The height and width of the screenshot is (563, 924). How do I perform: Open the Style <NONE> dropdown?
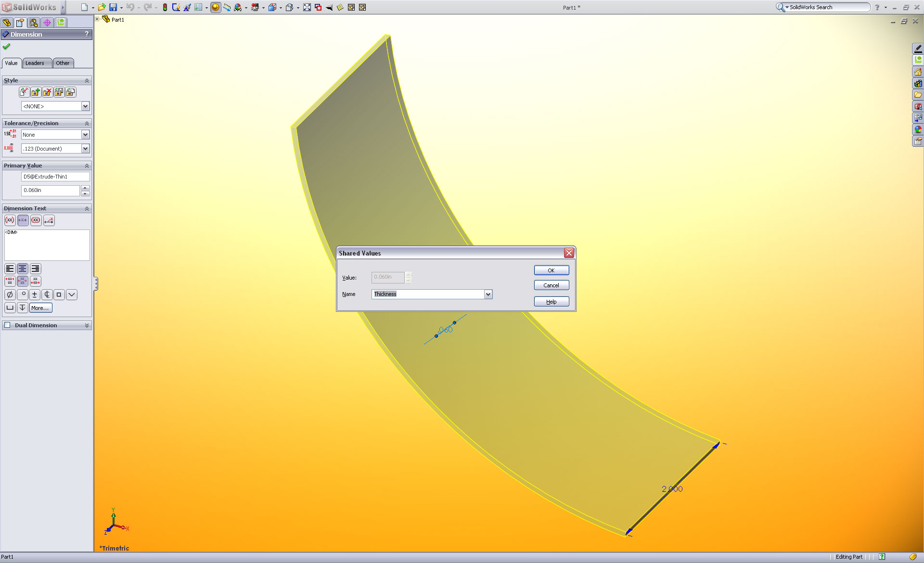point(85,106)
